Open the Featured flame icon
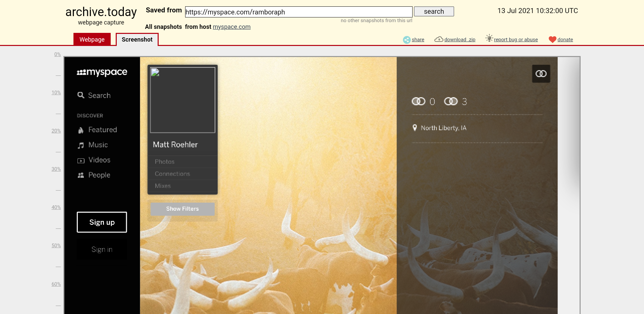 click(81, 130)
